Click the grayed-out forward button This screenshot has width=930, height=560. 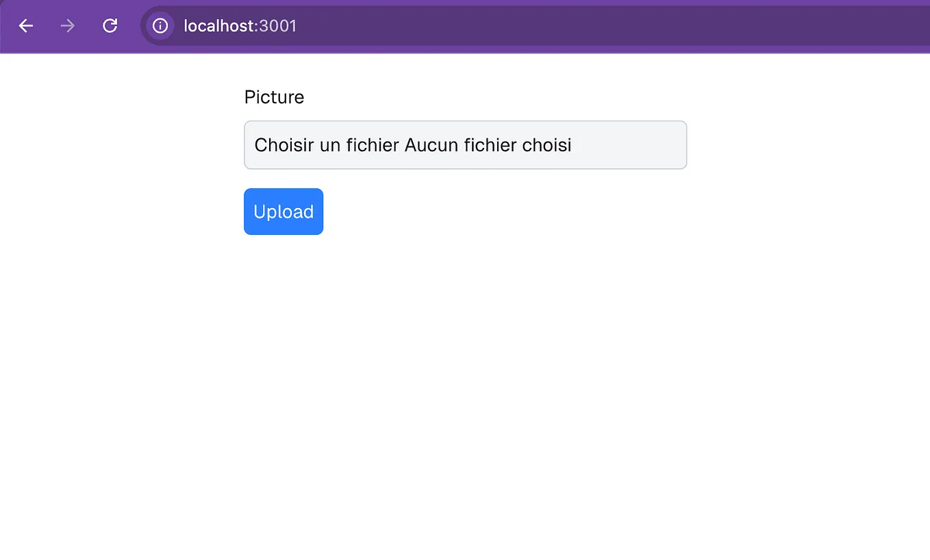[x=67, y=25]
